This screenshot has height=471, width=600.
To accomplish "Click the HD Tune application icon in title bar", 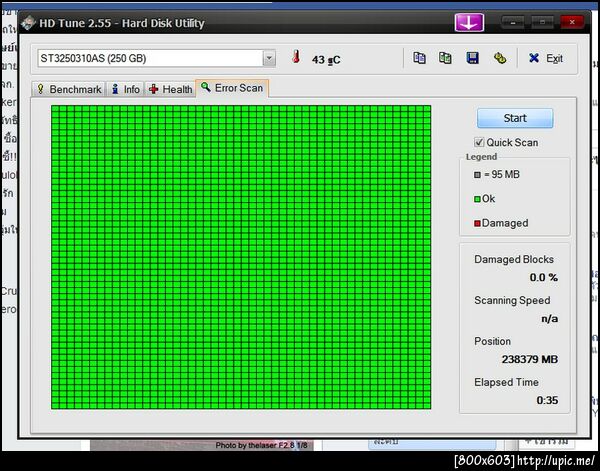I will pyautogui.click(x=28, y=23).
